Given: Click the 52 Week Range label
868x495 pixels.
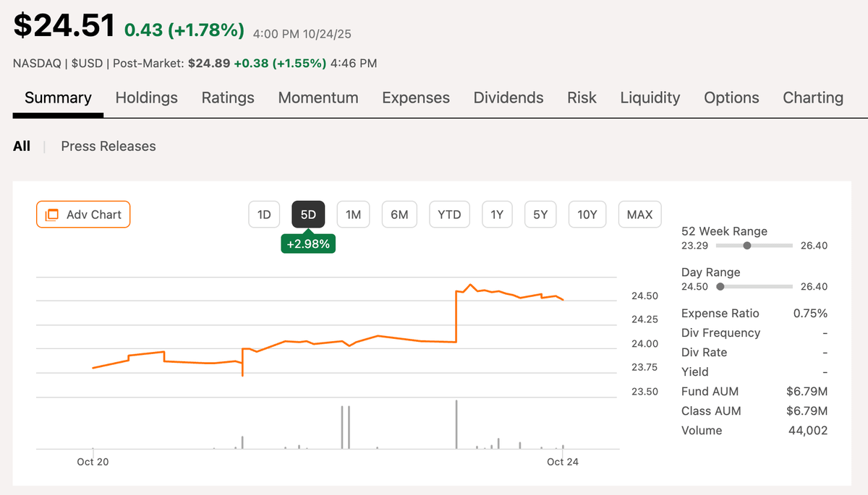Looking at the screenshot, I should pyautogui.click(x=724, y=231).
